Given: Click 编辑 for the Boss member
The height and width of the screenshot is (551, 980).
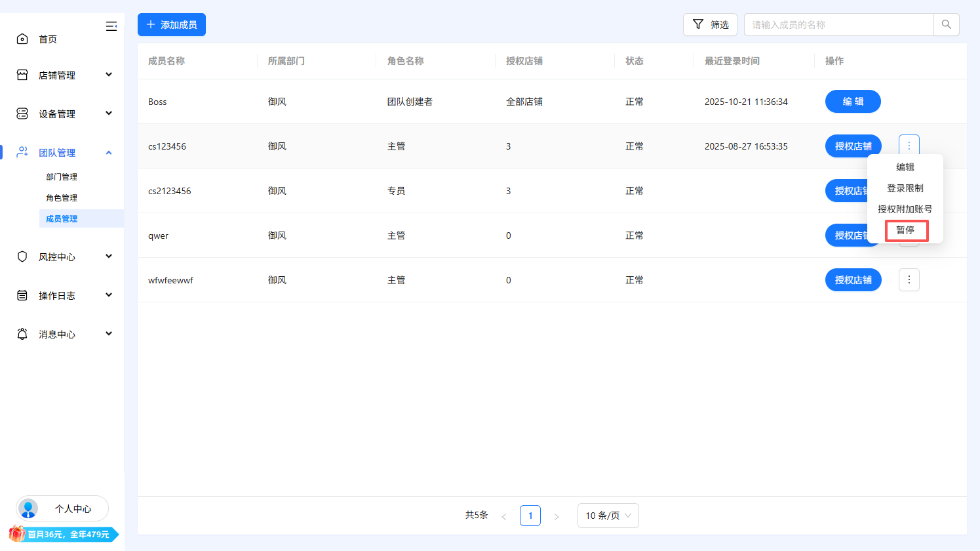Looking at the screenshot, I should 853,101.
